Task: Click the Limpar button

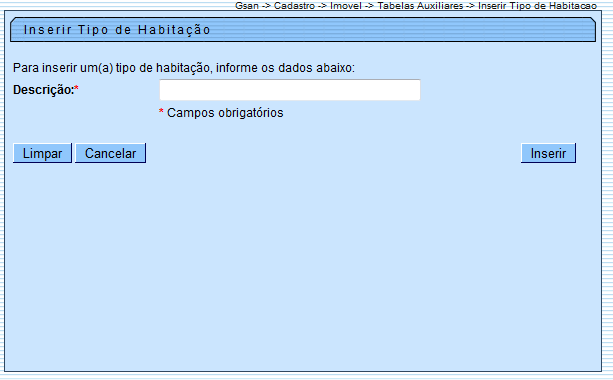Action: (x=42, y=153)
